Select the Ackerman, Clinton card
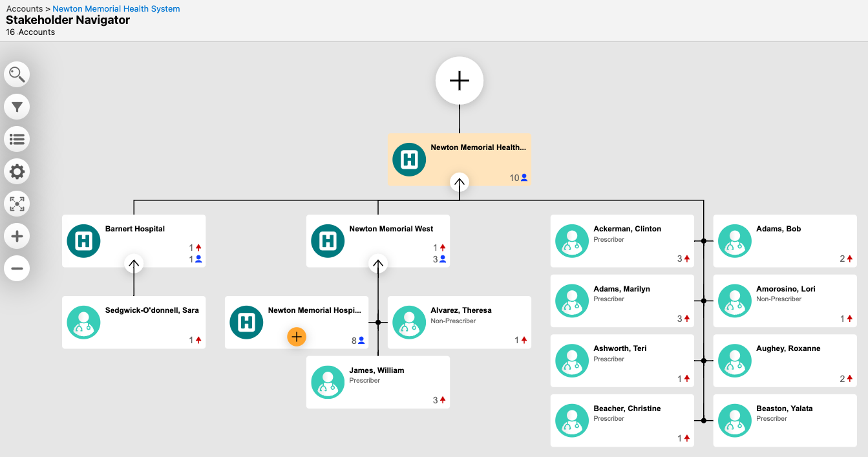The height and width of the screenshot is (457, 868). coord(622,241)
